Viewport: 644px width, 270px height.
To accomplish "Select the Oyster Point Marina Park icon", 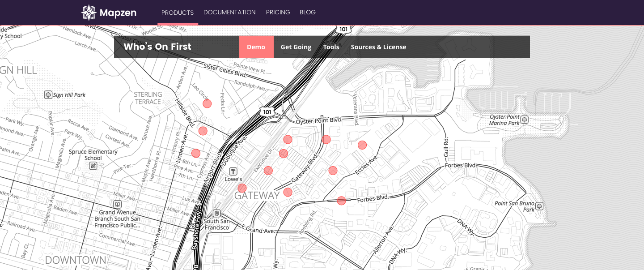I will pyautogui.click(x=524, y=120).
